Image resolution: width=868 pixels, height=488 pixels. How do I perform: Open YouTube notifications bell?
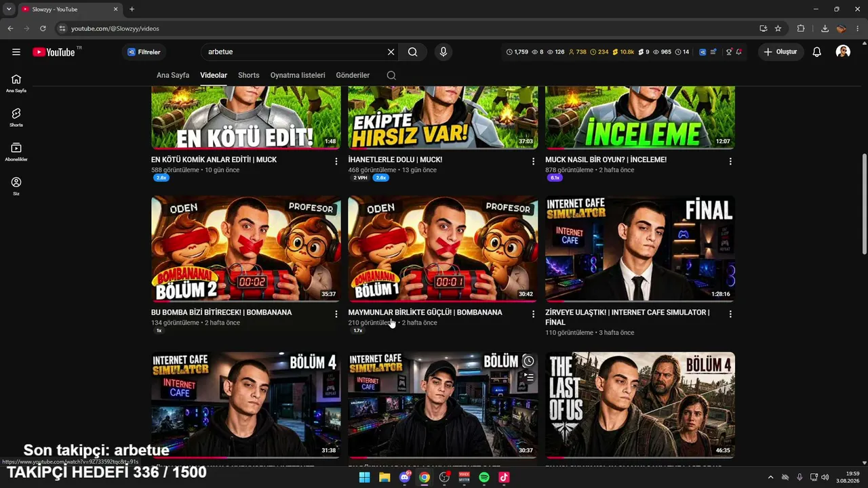click(x=817, y=52)
